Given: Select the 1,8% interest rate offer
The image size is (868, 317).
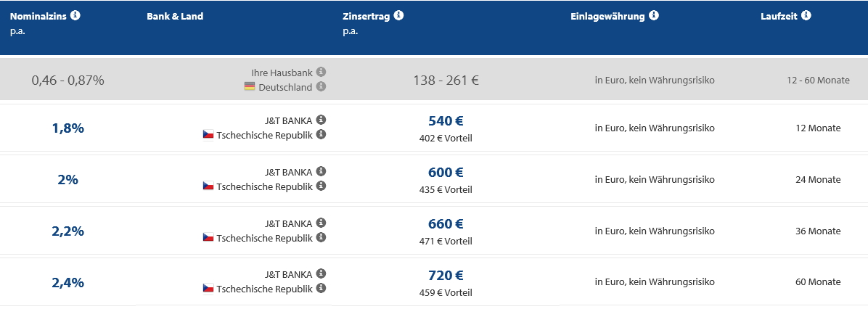Looking at the screenshot, I should pyautogui.click(x=68, y=128).
